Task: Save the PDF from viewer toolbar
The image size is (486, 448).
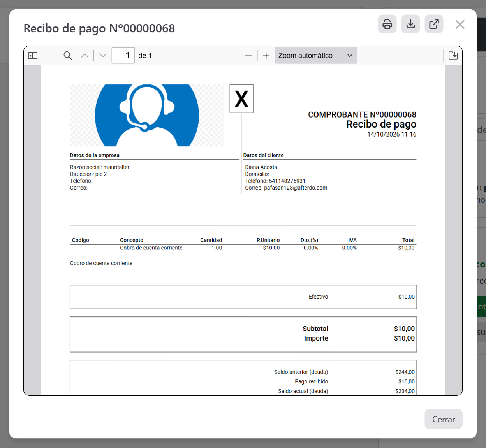Action: coord(453,56)
